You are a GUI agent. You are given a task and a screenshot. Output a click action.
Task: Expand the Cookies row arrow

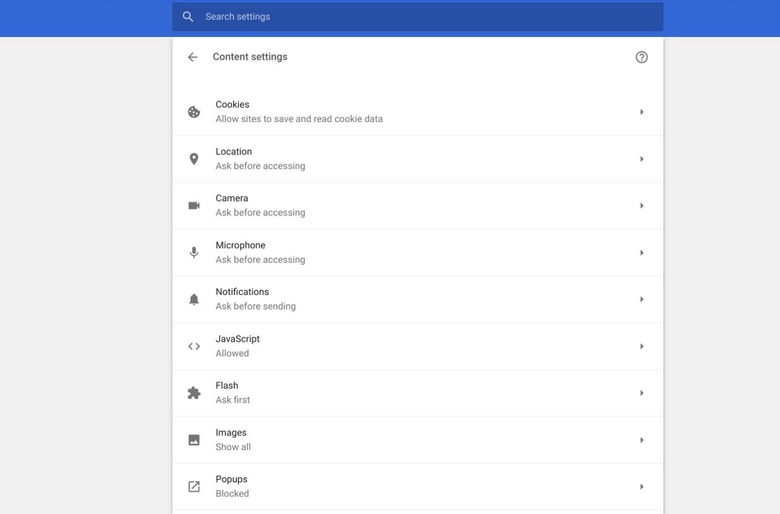tap(641, 112)
